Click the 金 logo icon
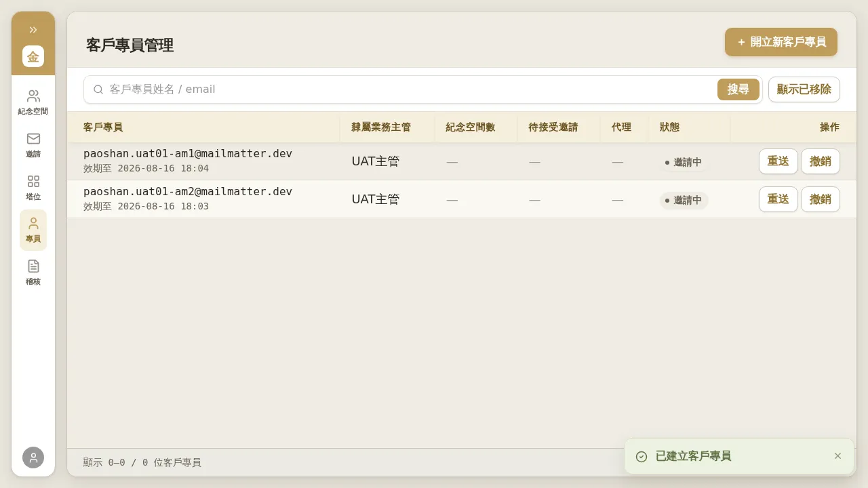 [33, 56]
